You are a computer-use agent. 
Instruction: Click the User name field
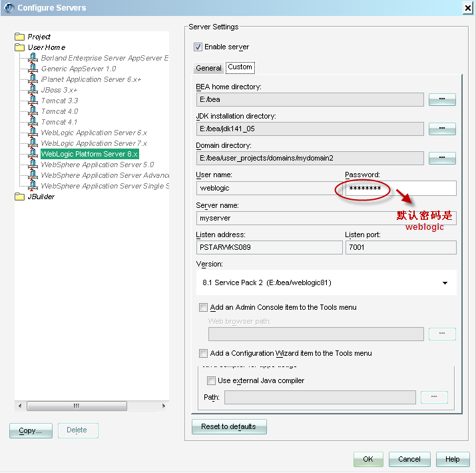click(x=269, y=188)
